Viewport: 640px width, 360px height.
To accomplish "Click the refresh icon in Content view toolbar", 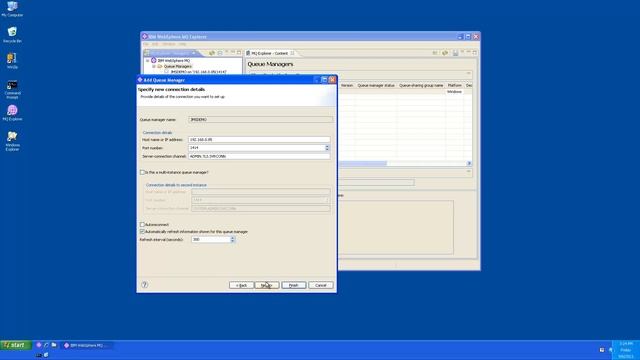I will [445, 53].
